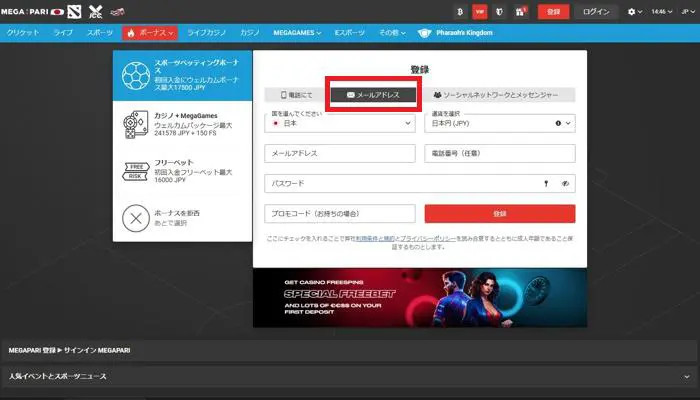This screenshot has height=400, width=700.
Task: Click the info icon in currency field
Action: 555,123
